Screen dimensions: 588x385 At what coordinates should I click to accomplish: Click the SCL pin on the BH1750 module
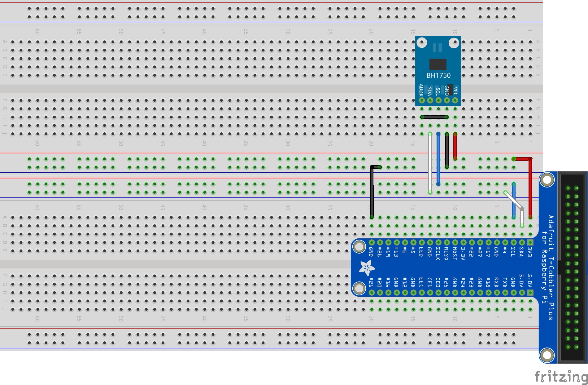[438, 100]
